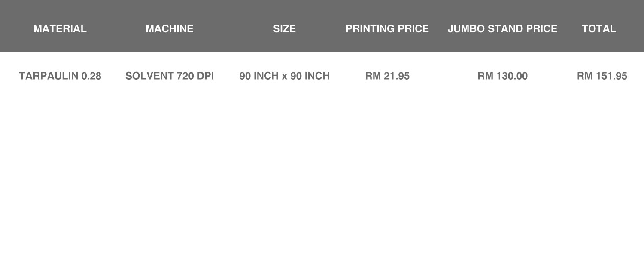Click the MATERIAL column header
644x258 pixels.
click(x=60, y=29)
